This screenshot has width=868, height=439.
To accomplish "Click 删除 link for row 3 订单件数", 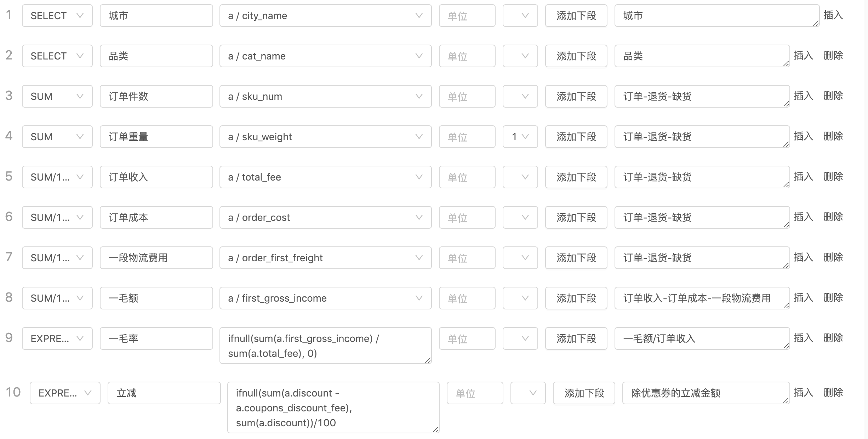I will tap(833, 96).
